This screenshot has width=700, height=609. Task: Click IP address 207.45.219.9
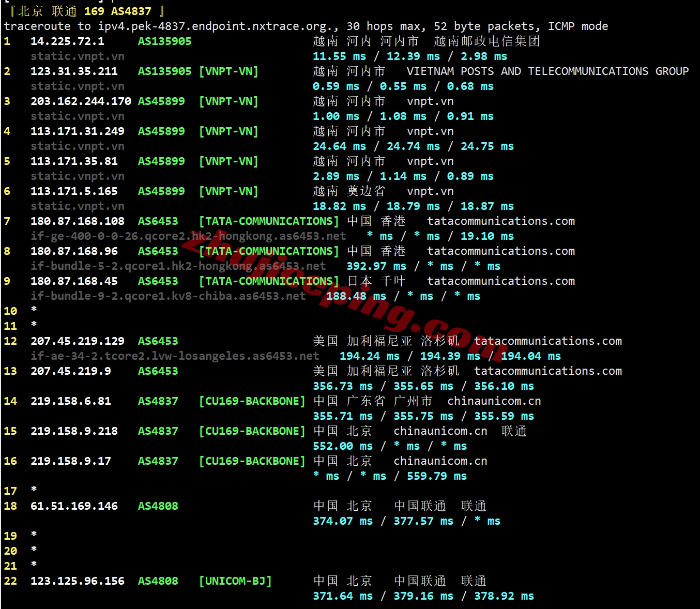pyautogui.click(x=71, y=371)
